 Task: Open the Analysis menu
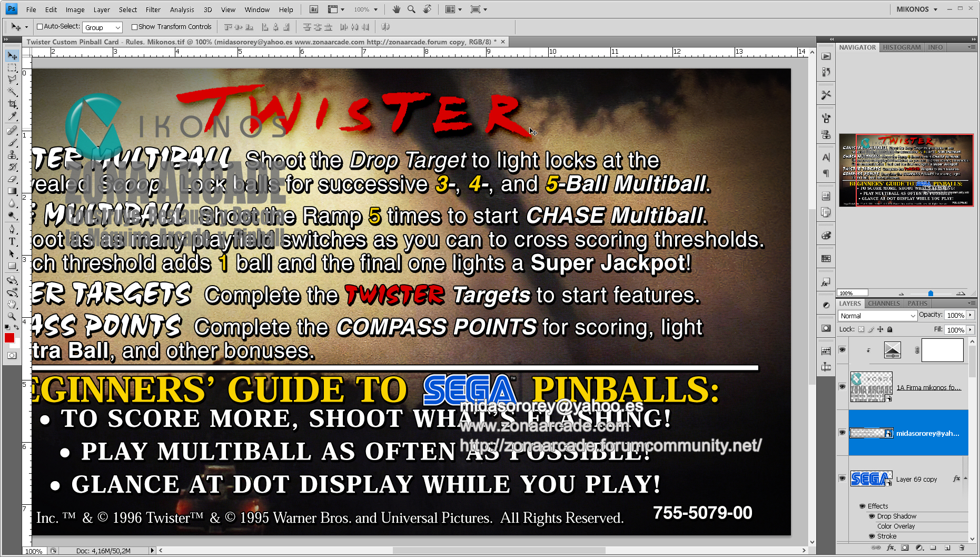point(182,9)
